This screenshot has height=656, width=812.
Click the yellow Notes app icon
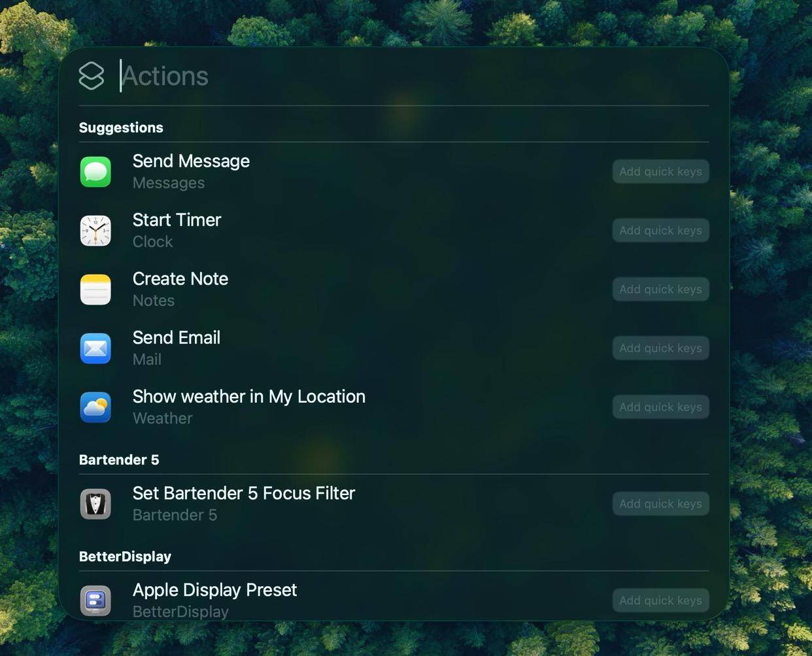95,289
